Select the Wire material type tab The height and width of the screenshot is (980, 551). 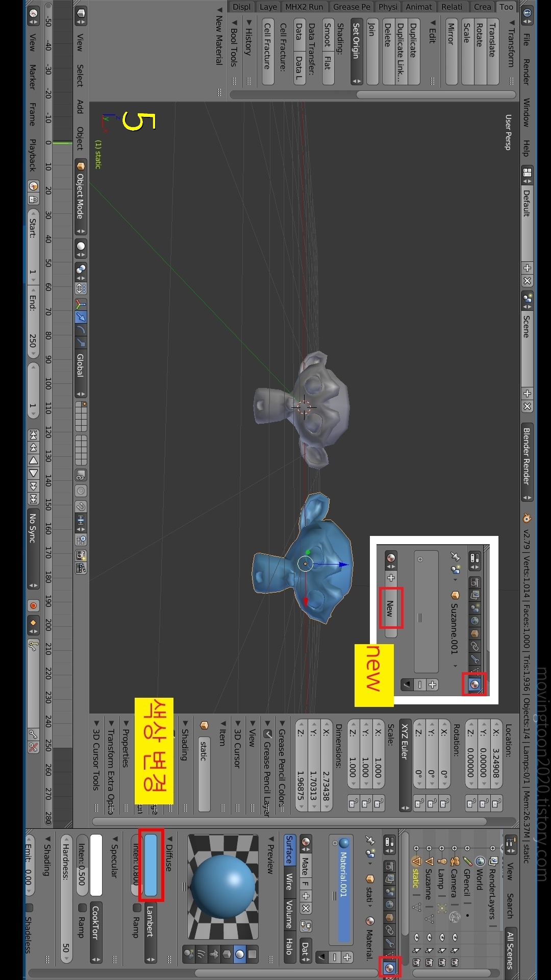[x=289, y=881]
